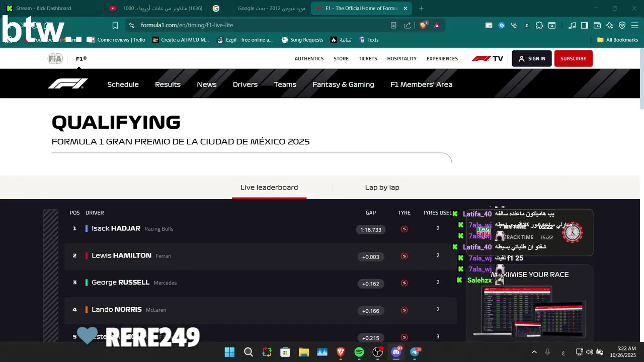Image resolution: width=644 pixels, height=362 pixels.
Task: Click the red SUBSCRIBE button
Action: 573,58
